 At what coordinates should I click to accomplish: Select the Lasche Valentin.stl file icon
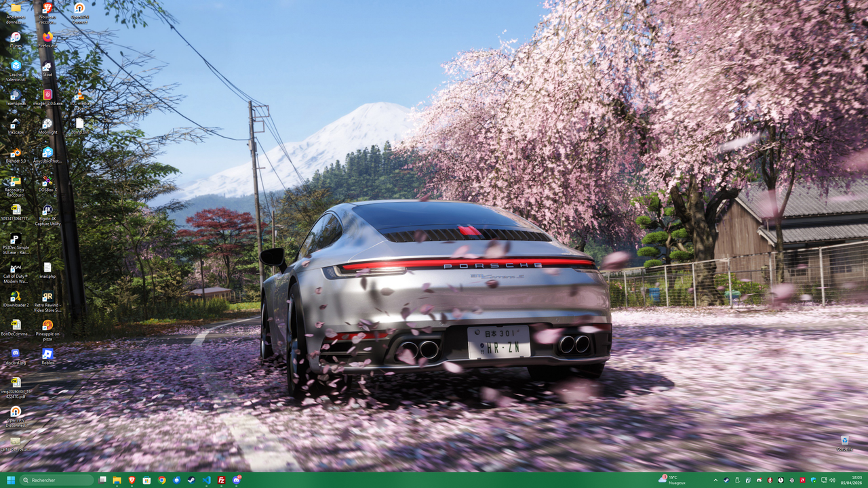tap(15, 71)
